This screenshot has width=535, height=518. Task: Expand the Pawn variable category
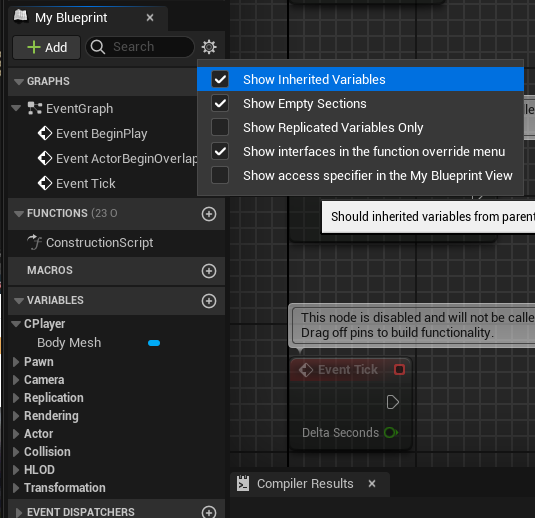coord(16,362)
